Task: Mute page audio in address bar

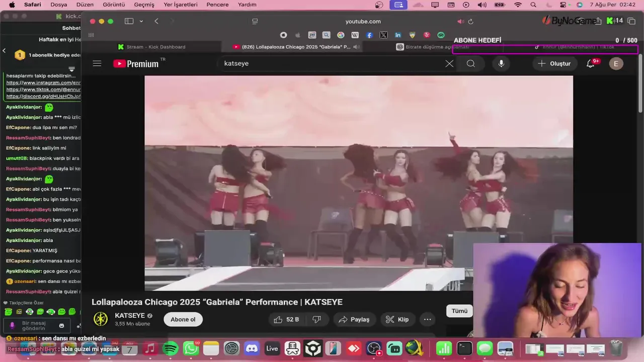Action: click(x=460, y=21)
